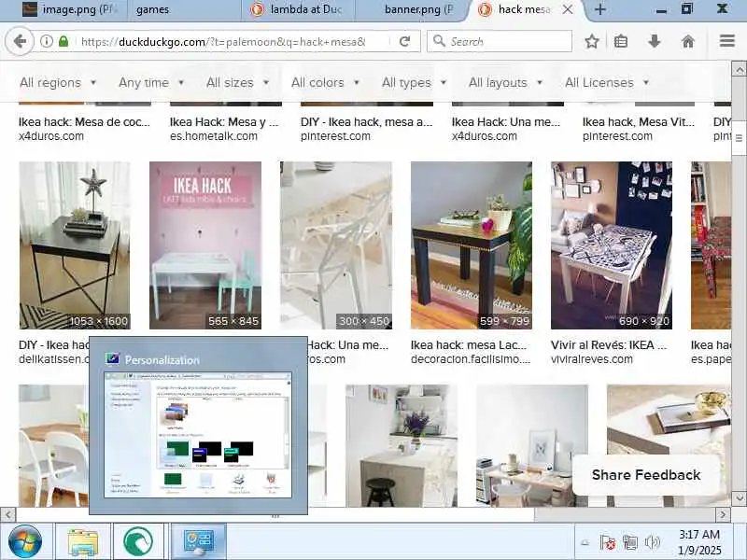Open the desk with letter M frame image

[532, 446]
